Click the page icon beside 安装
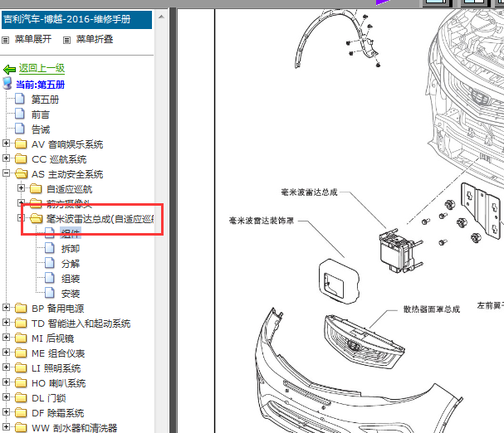 50,293
